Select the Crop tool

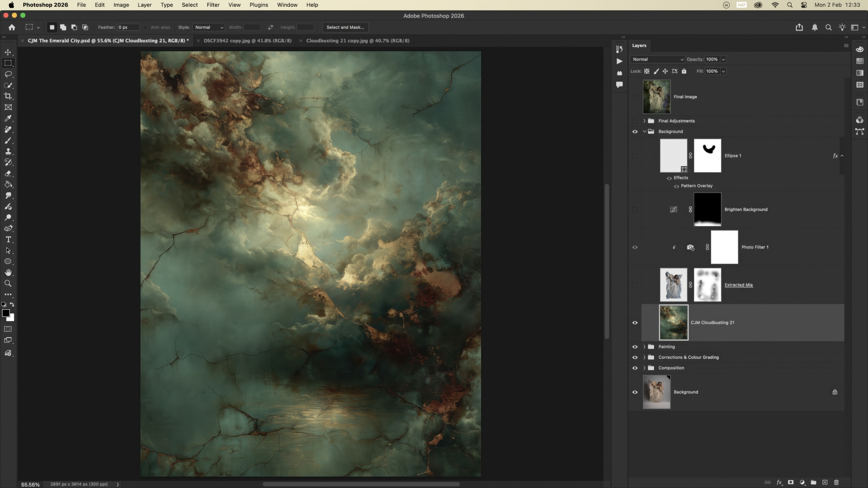pyautogui.click(x=8, y=96)
